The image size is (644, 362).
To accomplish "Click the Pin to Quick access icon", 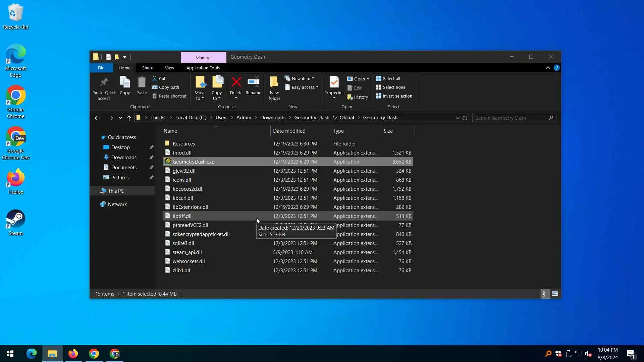I will coord(104,82).
